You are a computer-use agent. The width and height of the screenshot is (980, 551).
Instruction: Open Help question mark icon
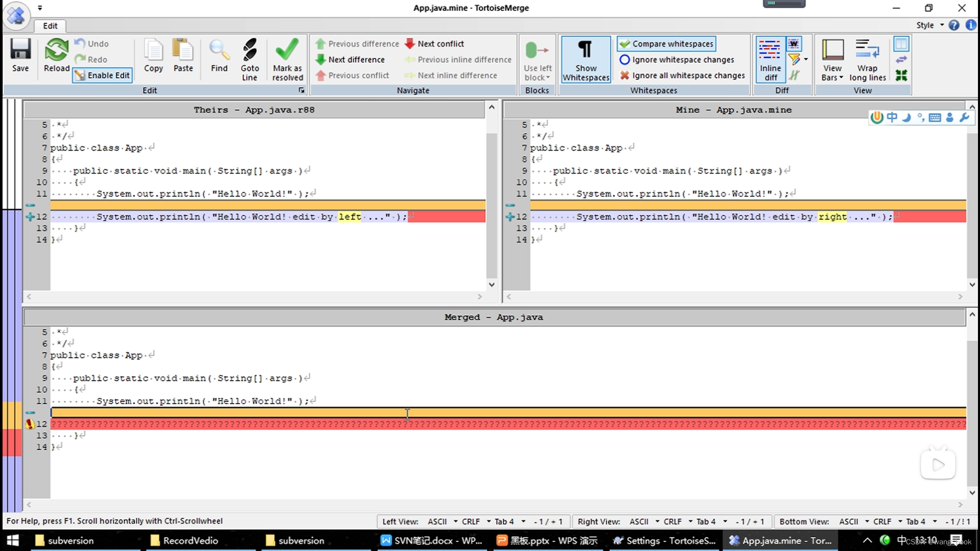click(954, 25)
